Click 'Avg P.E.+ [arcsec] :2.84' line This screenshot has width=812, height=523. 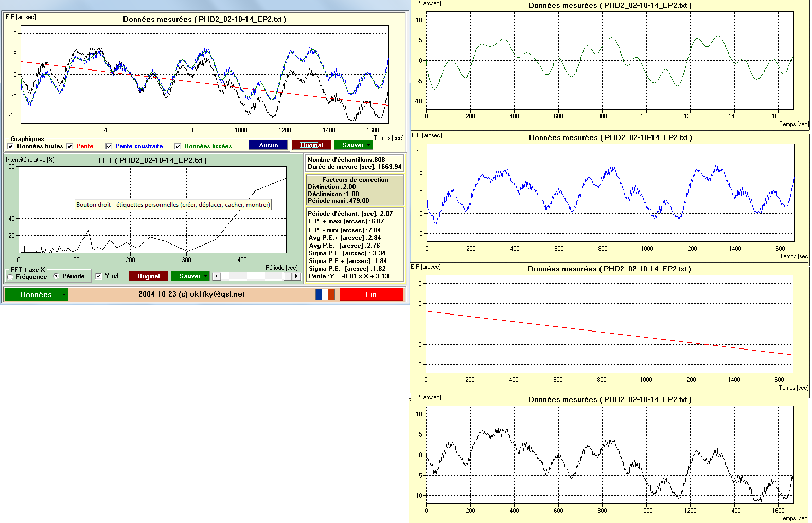point(345,238)
